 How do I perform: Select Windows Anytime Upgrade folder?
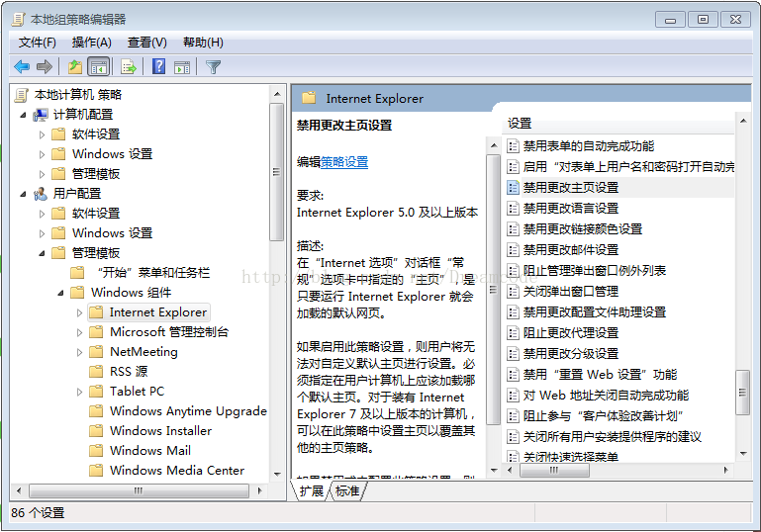point(188,411)
